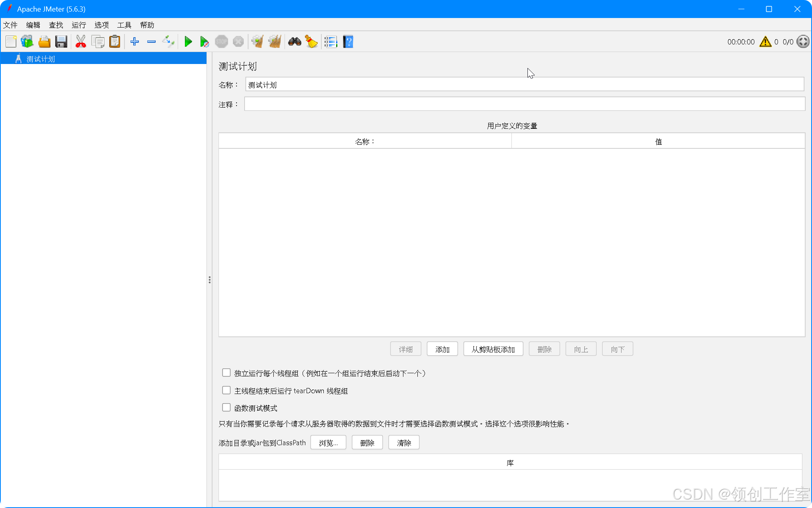Click 浏览 to add jar to ClassPath

328,442
